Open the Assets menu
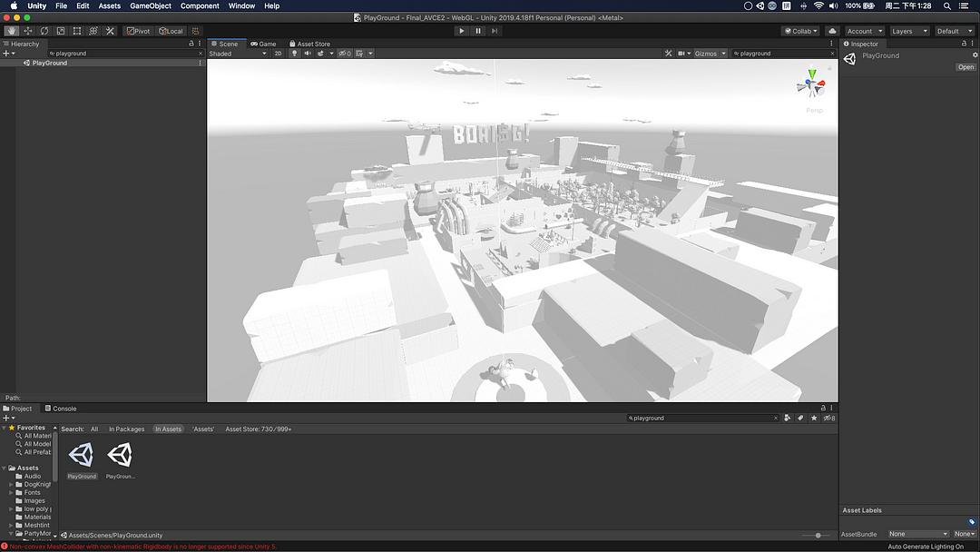Image resolution: width=980 pixels, height=552 pixels. 110,5
